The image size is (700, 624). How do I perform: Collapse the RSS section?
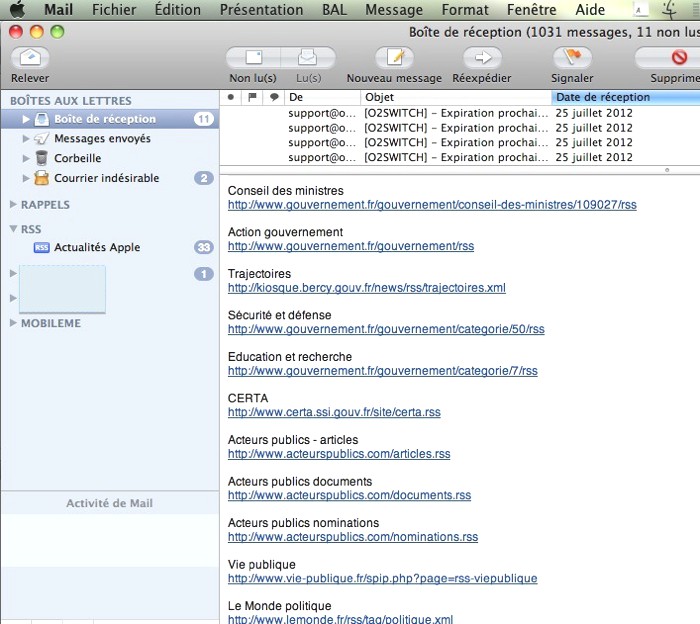click(x=13, y=230)
